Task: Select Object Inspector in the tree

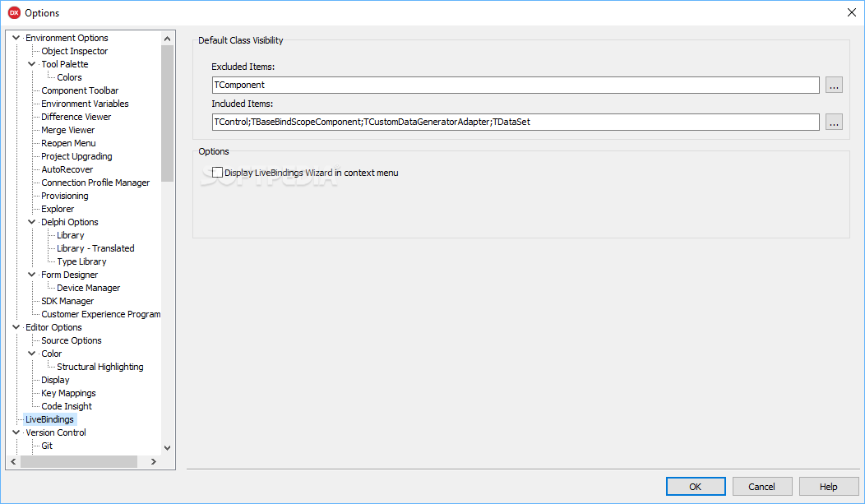Action: 75,51
